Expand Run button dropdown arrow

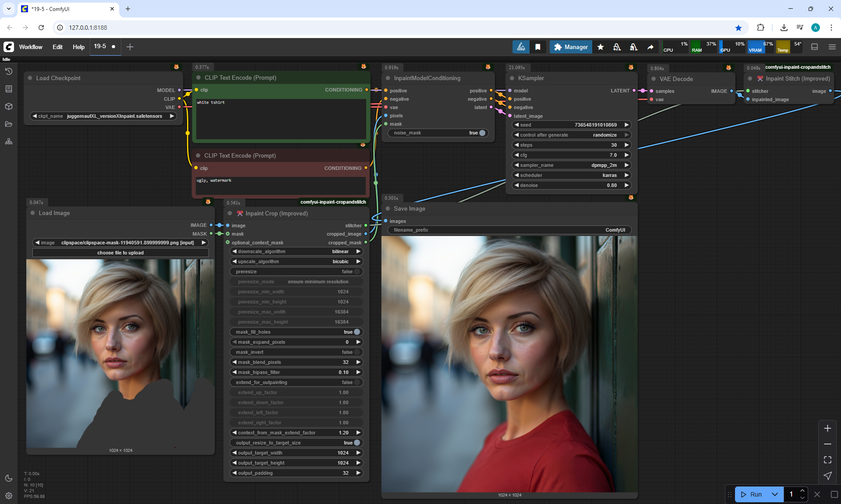pos(774,494)
